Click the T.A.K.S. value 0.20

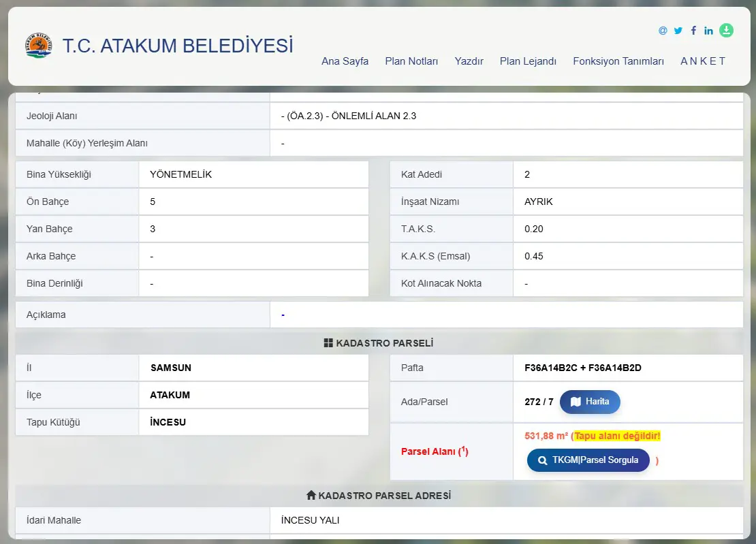point(534,229)
